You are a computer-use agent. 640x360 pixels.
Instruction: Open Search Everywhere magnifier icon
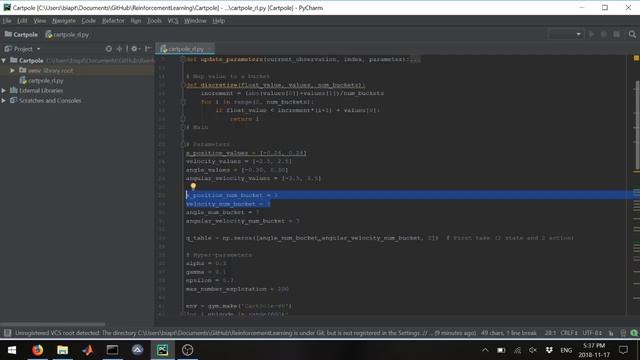632,34
